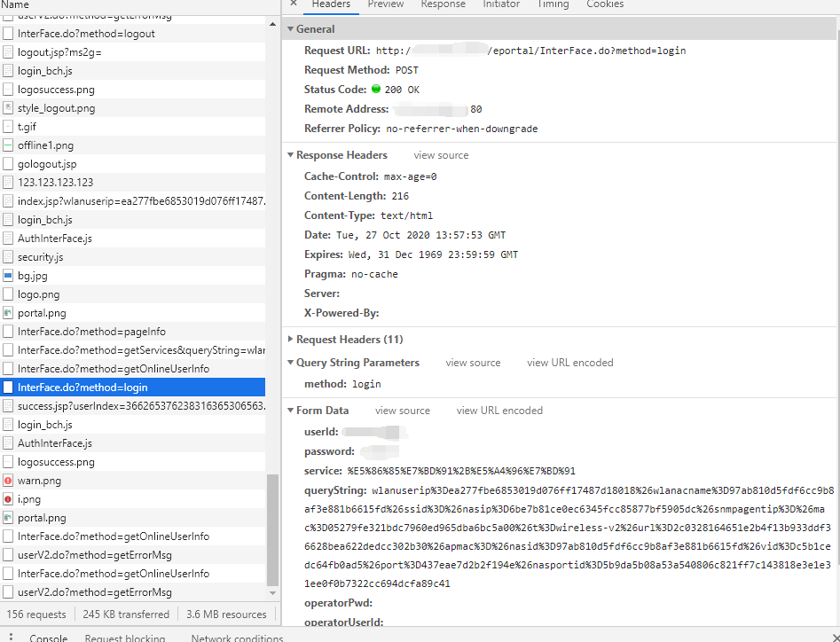Image resolution: width=840 pixels, height=642 pixels.
Task: Click the file icon beside t.gif
Action: coord(7,127)
